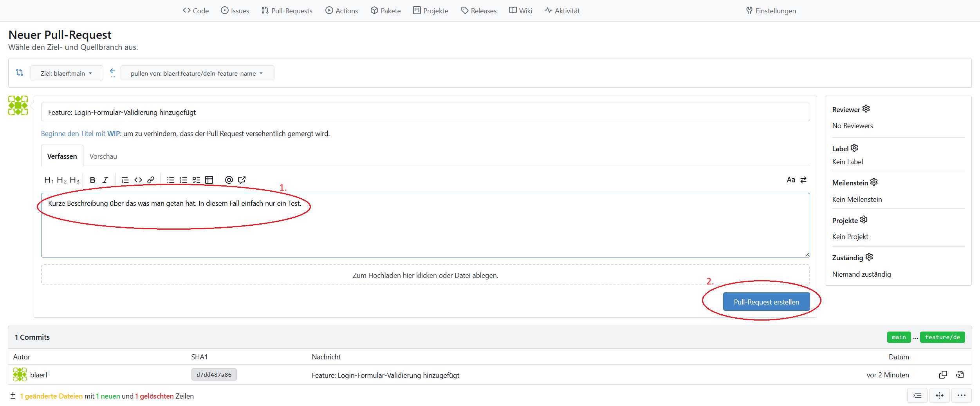Screen dimensions: 980x406
Task: Open the 'pullen von' source branch dropdown
Action: [197, 73]
